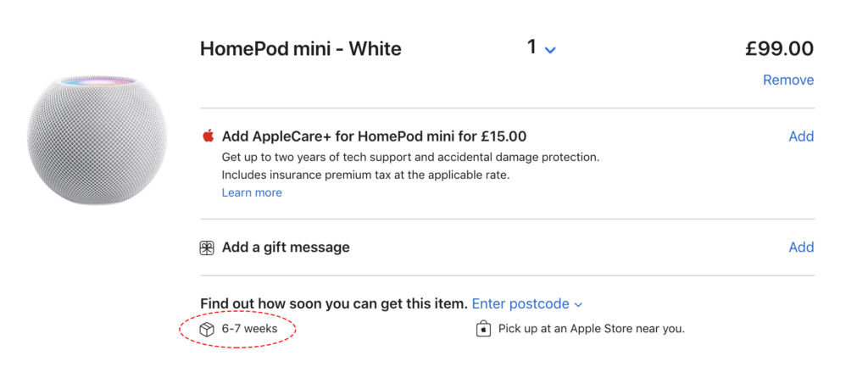The image size is (868, 367).
Task: Click the Apple Store bag pickup icon
Action: click(x=483, y=329)
